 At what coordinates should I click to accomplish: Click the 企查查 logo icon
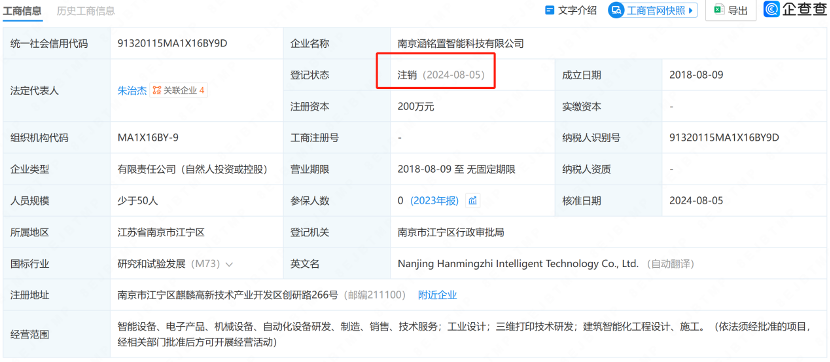pos(772,10)
